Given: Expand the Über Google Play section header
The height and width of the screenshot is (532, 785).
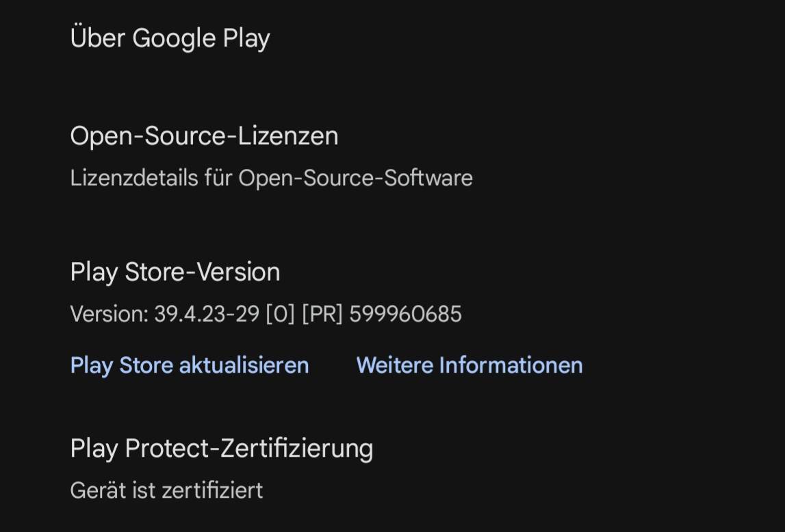Looking at the screenshot, I should pos(170,38).
